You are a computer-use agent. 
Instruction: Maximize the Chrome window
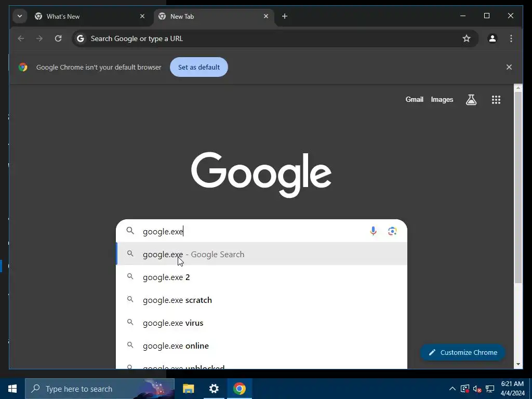click(486, 16)
